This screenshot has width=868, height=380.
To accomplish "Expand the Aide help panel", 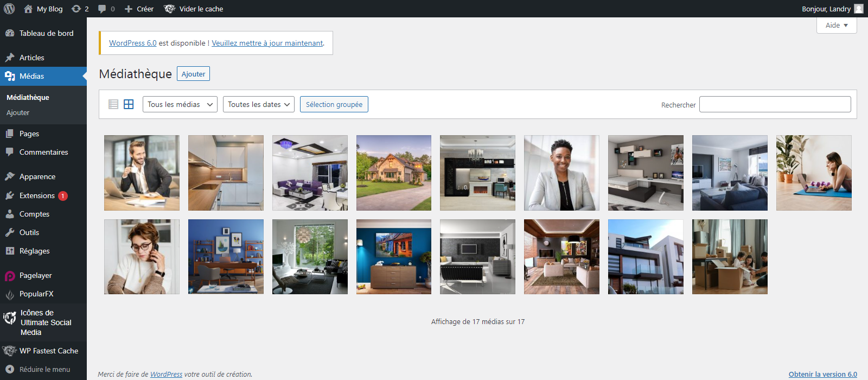I will pyautogui.click(x=837, y=25).
